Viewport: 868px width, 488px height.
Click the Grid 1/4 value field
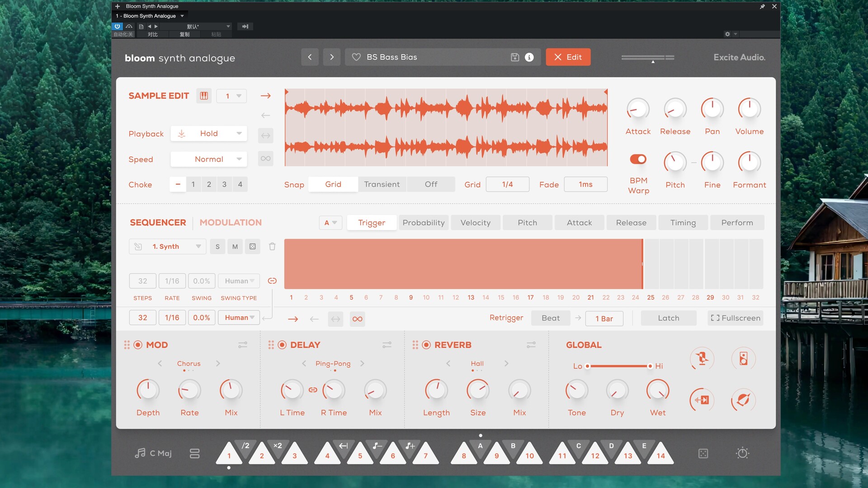507,184
